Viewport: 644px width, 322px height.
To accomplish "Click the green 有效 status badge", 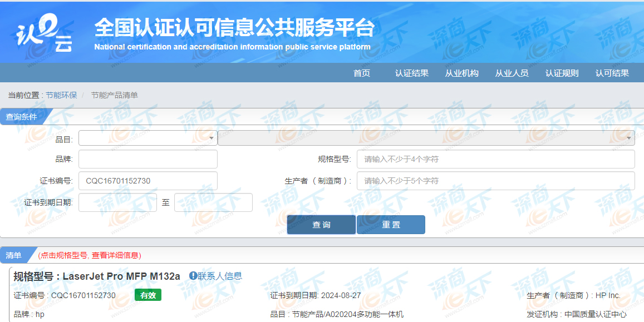I will coord(148,295).
